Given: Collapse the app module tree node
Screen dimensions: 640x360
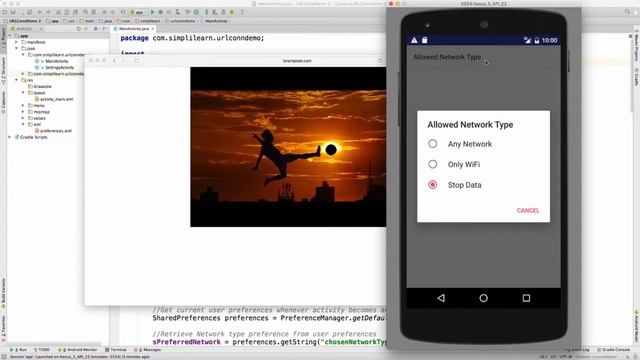Looking at the screenshot, I should 10,36.
